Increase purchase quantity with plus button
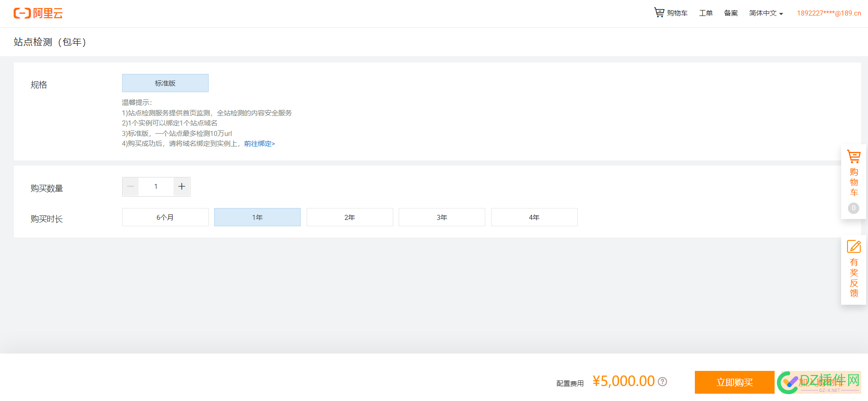This screenshot has width=868, height=401. [182, 187]
